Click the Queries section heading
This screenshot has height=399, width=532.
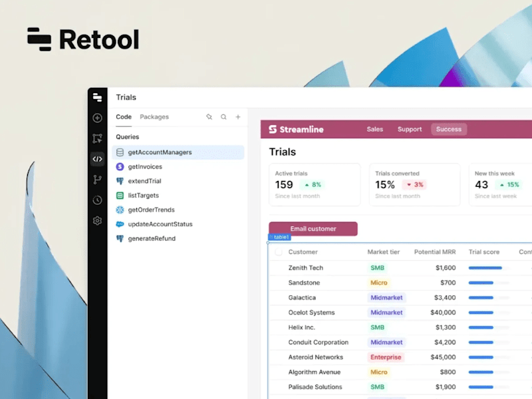tap(127, 137)
